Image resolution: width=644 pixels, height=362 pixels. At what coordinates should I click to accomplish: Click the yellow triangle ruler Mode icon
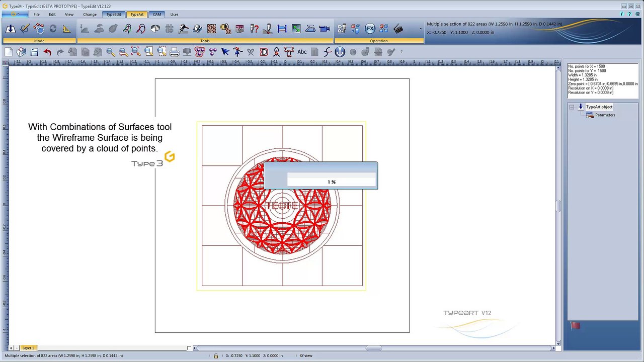pyautogui.click(x=66, y=29)
